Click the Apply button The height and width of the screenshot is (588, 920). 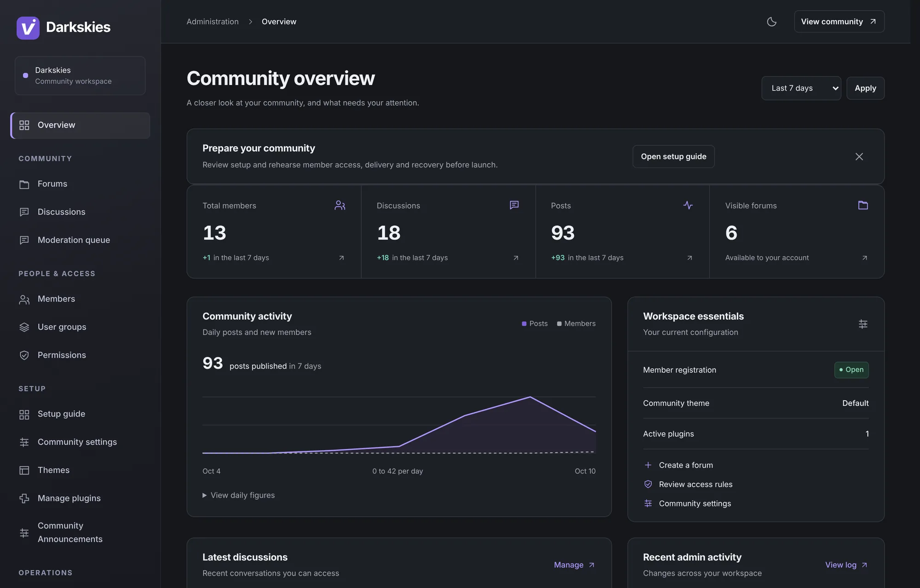[865, 88]
